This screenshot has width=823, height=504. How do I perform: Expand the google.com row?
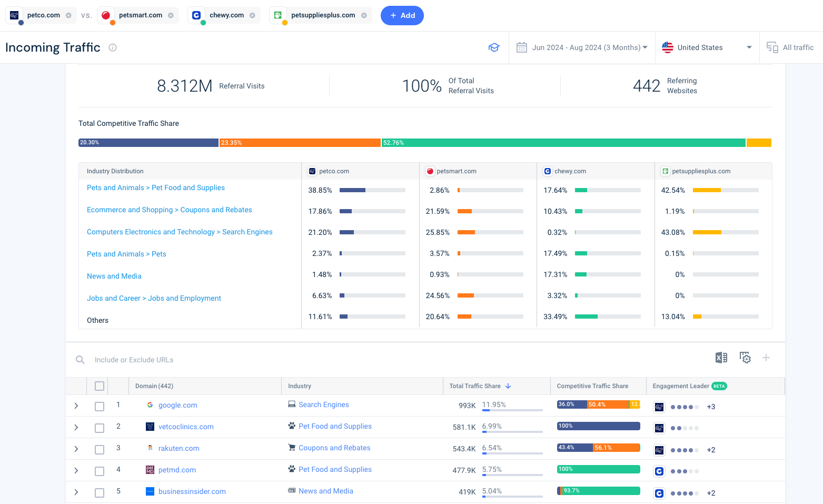click(76, 406)
